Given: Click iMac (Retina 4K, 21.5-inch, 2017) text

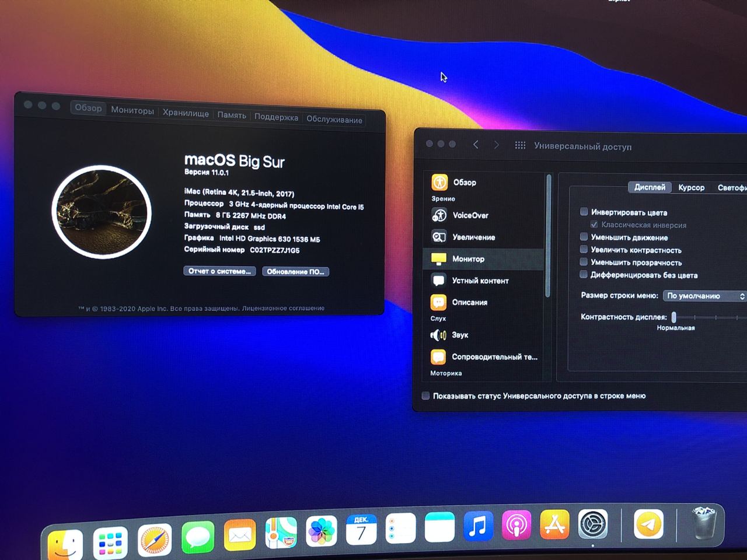Looking at the screenshot, I should coord(239,192).
